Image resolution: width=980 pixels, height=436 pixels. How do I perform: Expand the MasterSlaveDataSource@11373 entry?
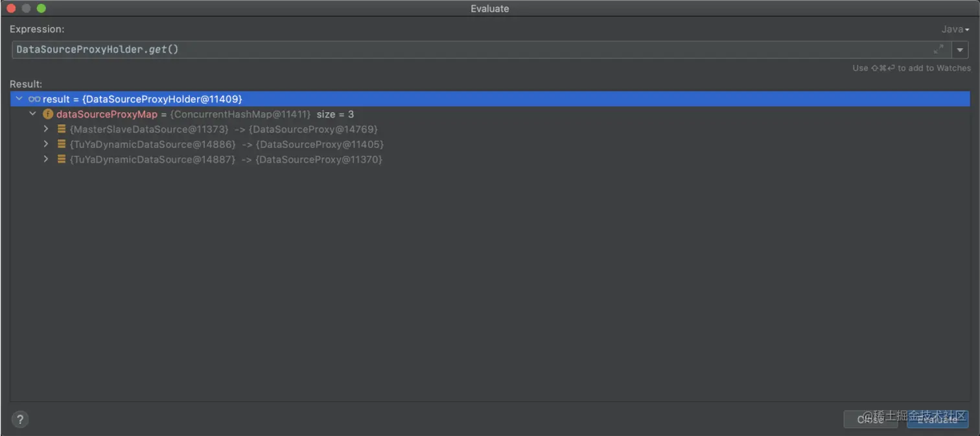click(x=46, y=129)
